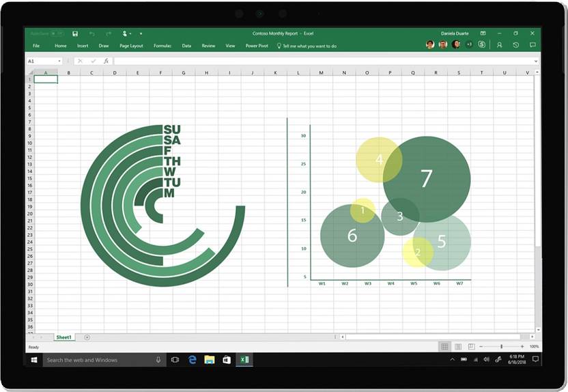Switch to Page Layout view in status bar
568x392 pixels.
coord(458,347)
